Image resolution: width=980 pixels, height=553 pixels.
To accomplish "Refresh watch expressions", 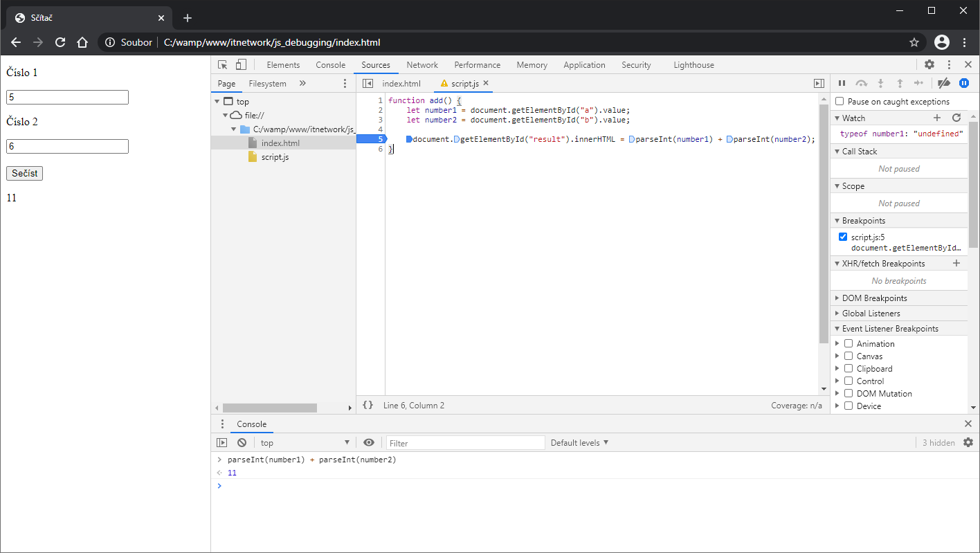I will point(956,118).
